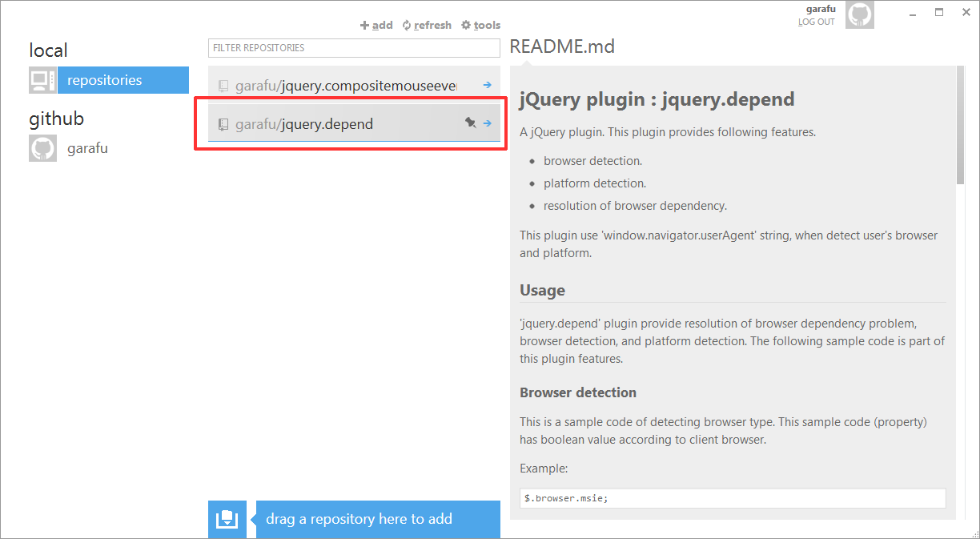980x539 pixels.
Task: Select the garafu/jquery.depend repository entry
Action: pyautogui.click(x=336, y=123)
